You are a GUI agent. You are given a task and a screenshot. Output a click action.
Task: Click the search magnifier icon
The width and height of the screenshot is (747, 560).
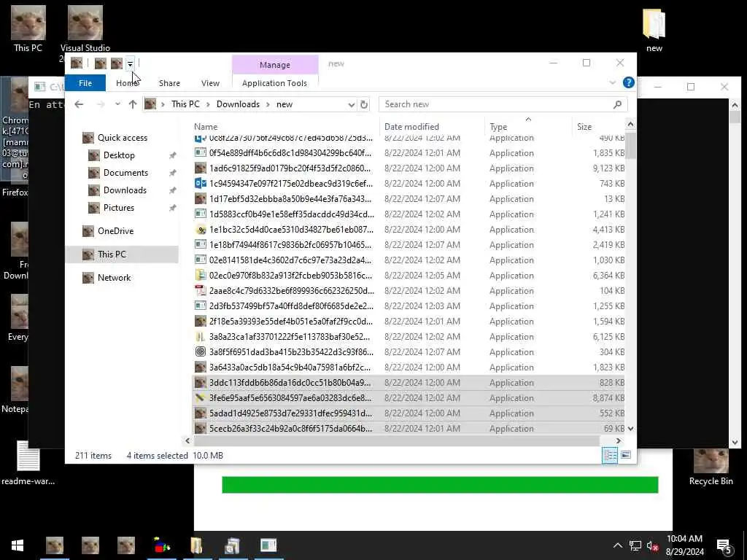coord(617,104)
